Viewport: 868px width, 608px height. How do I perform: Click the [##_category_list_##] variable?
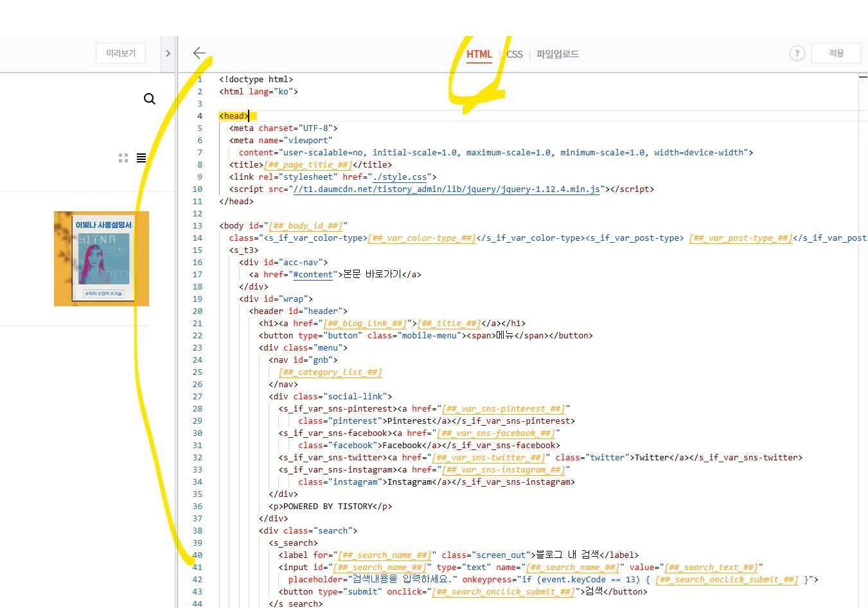click(330, 372)
